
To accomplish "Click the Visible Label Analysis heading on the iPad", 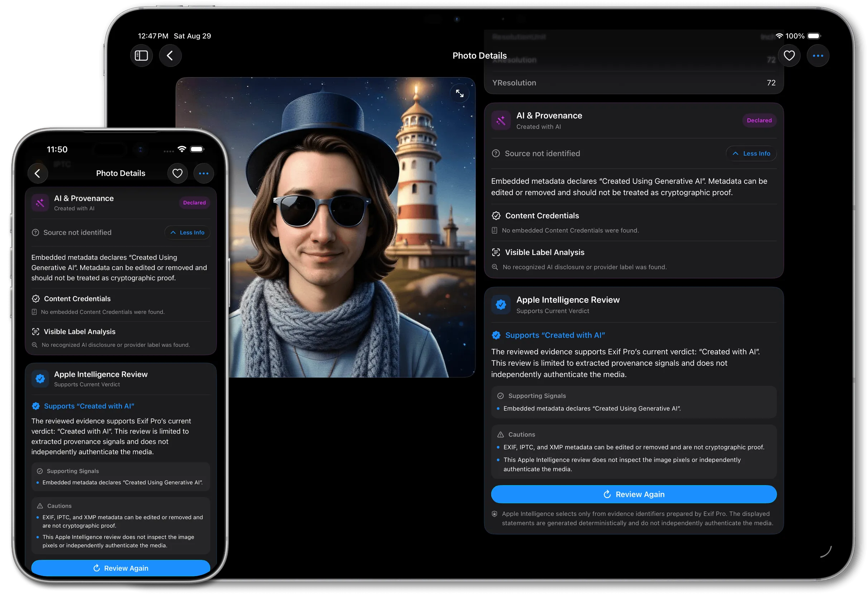I will (x=545, y=252).
